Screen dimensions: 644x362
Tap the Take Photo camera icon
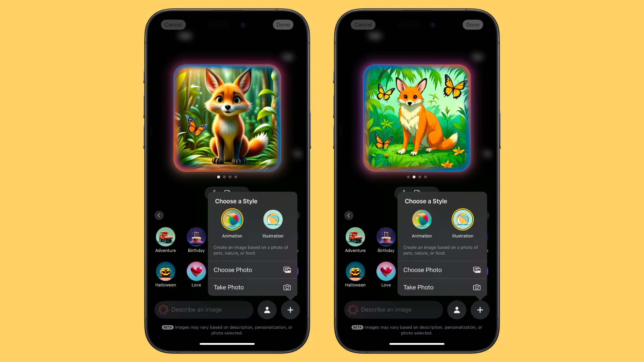(287, 287)
